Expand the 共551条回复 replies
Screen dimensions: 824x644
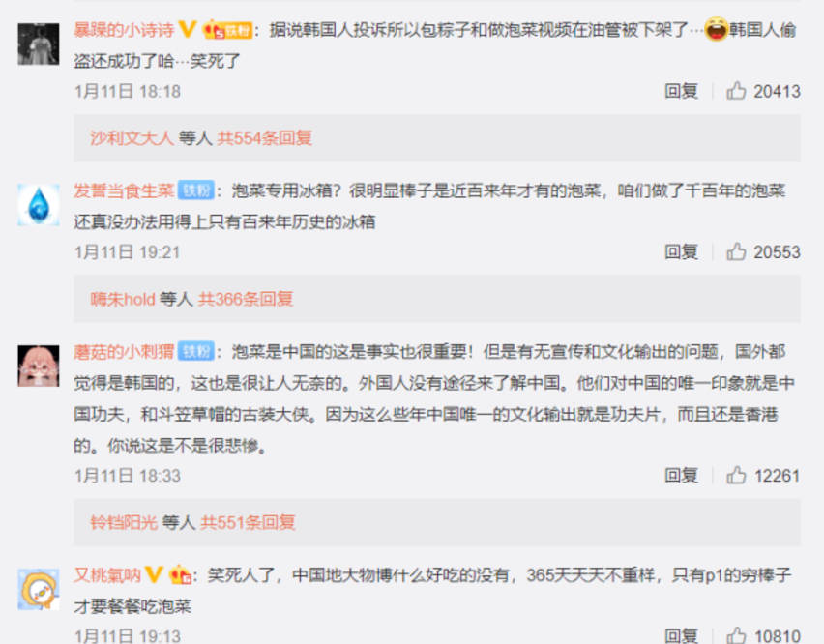click(x=248, y=523)
